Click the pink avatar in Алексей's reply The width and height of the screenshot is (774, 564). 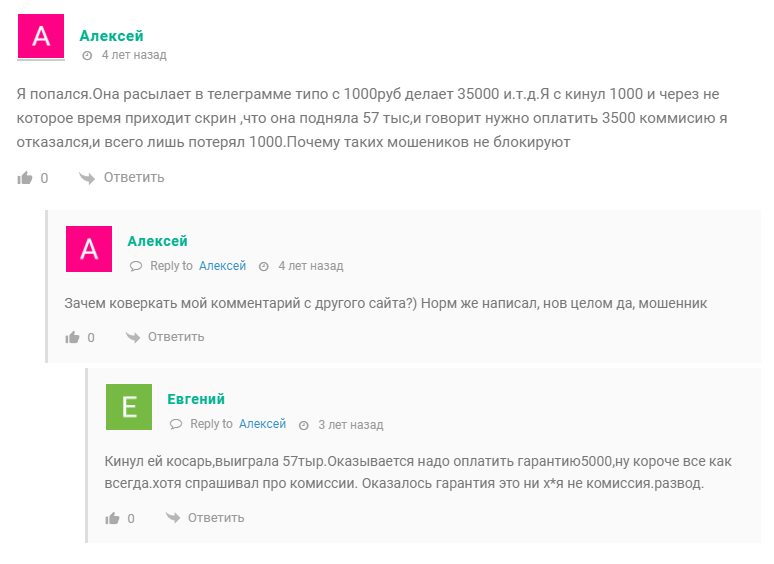[89, 249]
